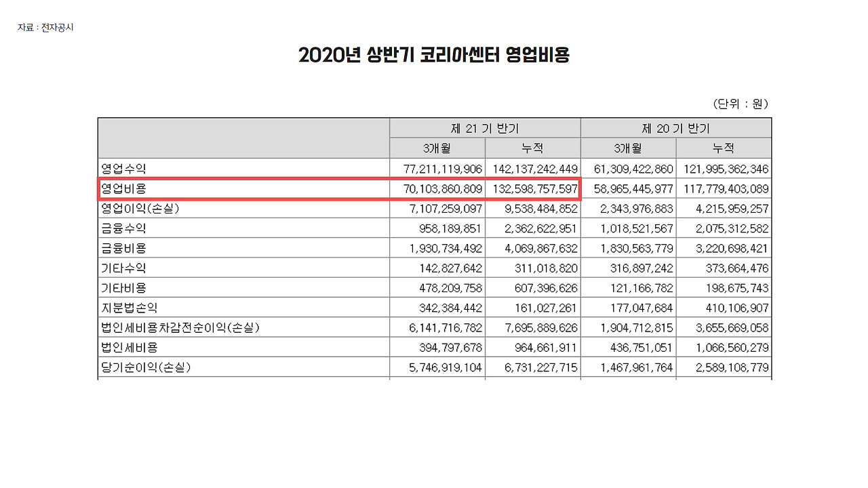Click the 영업수익 row label

[x=123, y=168]
